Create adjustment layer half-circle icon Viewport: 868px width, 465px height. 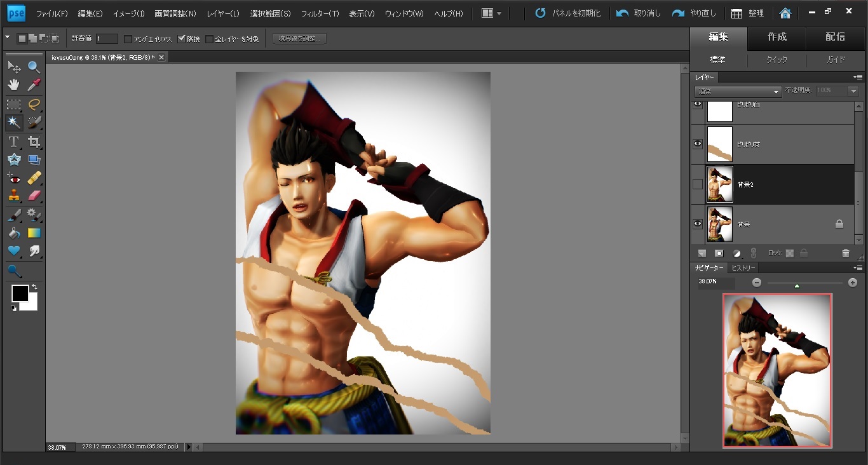(736, 253)
